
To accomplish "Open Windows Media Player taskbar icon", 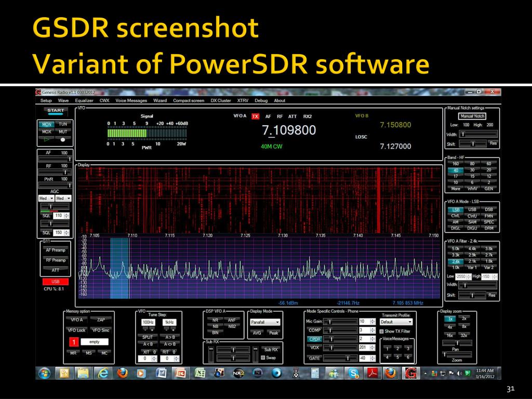I will 141,373.
